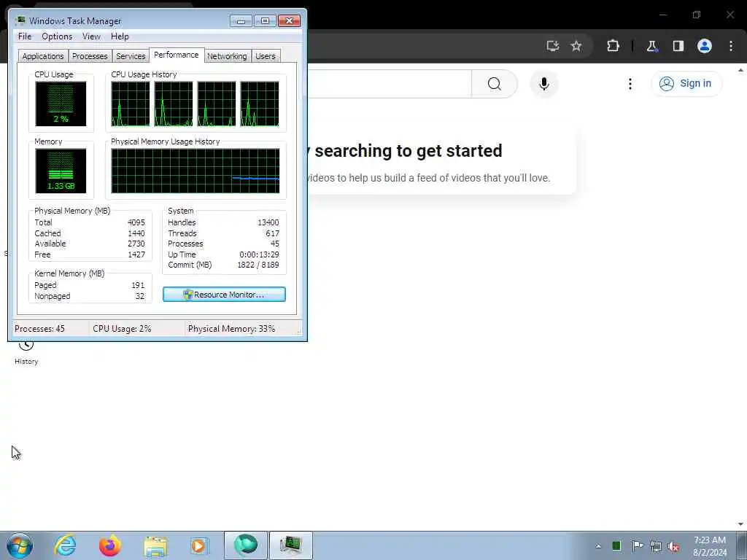Click the Memory gauge showing 1.33 GB
Image resolution: width=747 pixels, height=560 pixels.
coord(61,171)
